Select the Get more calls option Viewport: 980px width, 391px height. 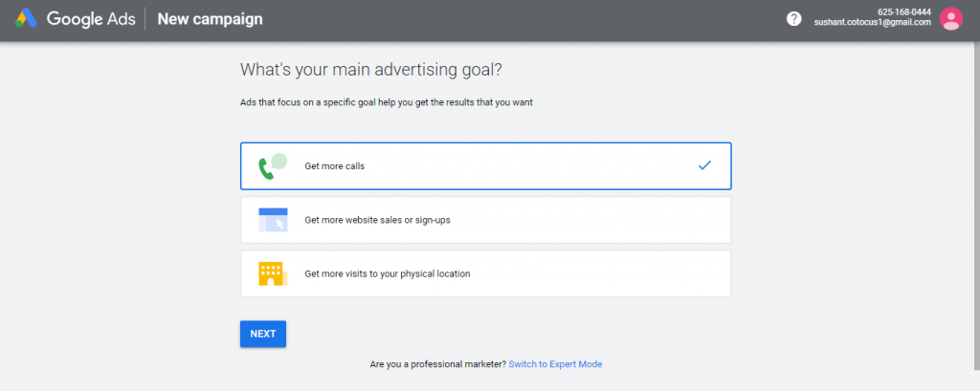pos(334,166)
